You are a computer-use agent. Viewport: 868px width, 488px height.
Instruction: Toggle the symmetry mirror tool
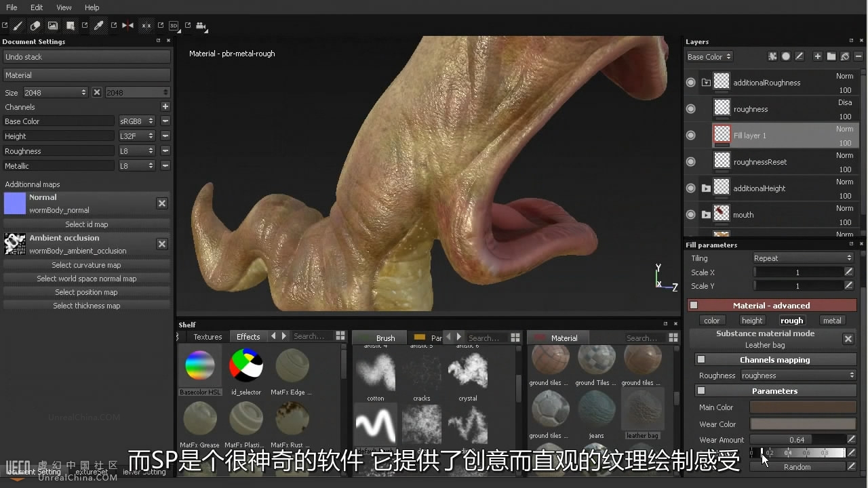[x=127, y=26]
